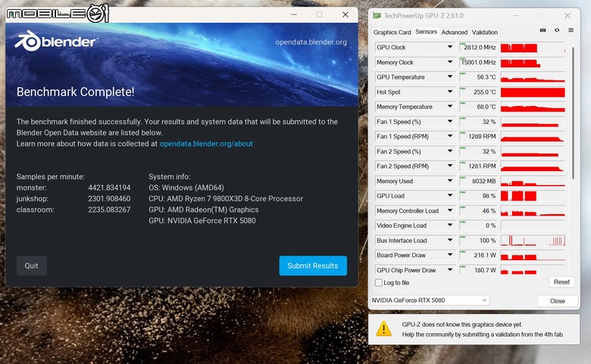Open Hot Spot sensor dropdown arrow
Image resolution: width=591 pixels, height=364 pixels.
(x=449, y=92)
